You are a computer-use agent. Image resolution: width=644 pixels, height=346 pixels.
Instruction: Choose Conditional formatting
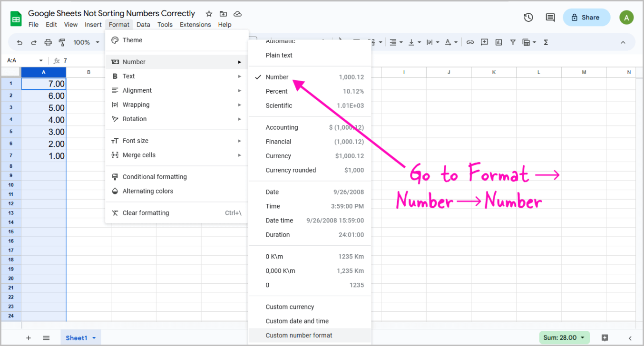[176, 177]
